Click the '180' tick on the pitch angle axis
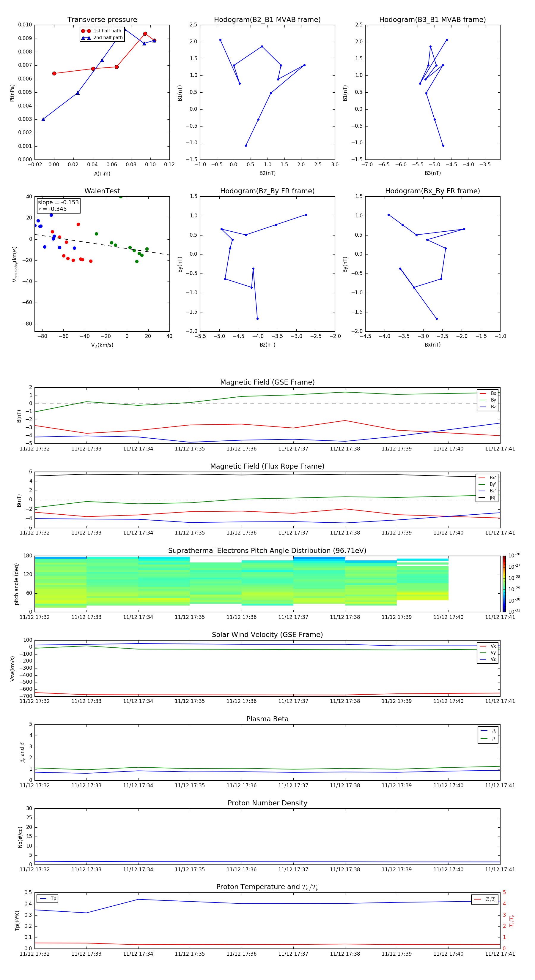 tap(28, 556)
